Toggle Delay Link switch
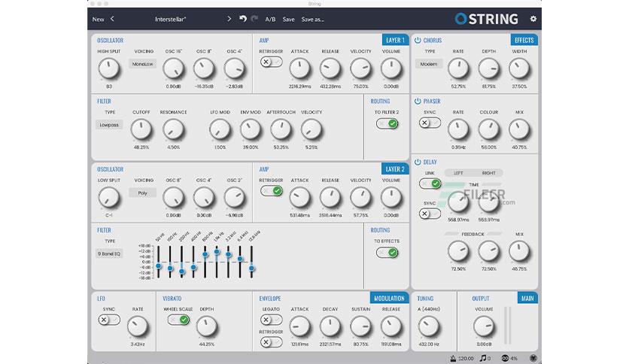629x364 pixels. coord(430,184)
